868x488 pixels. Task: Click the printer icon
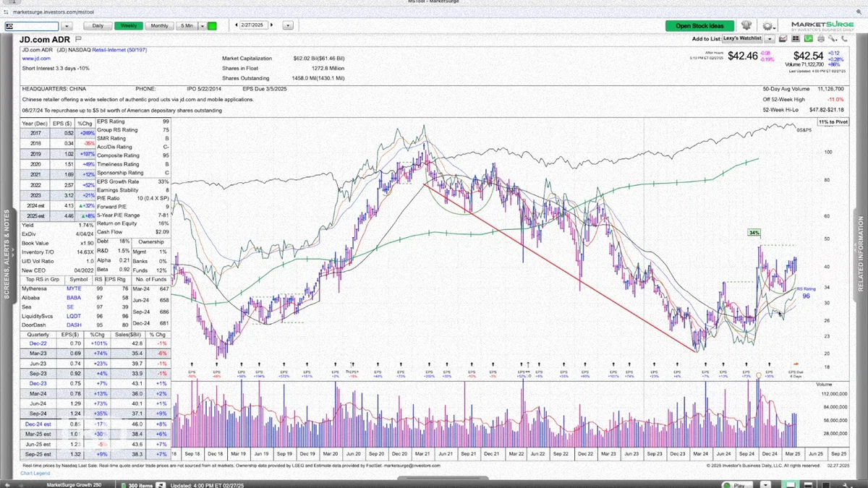point(821,38)
